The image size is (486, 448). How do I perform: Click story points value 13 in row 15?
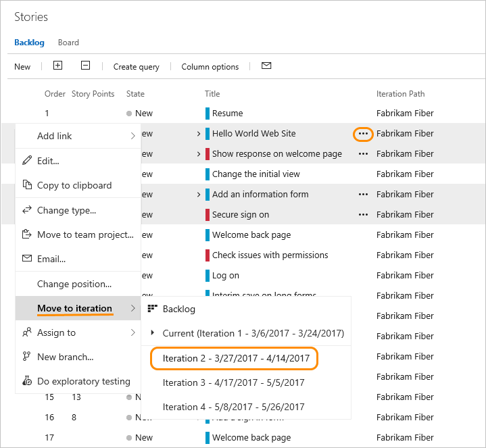76,397
